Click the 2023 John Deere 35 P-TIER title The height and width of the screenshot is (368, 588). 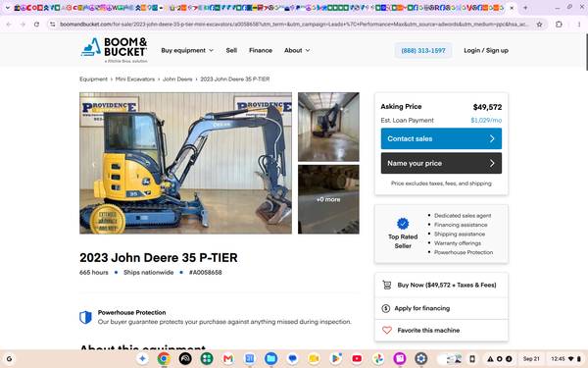click(x=158, y=257)
